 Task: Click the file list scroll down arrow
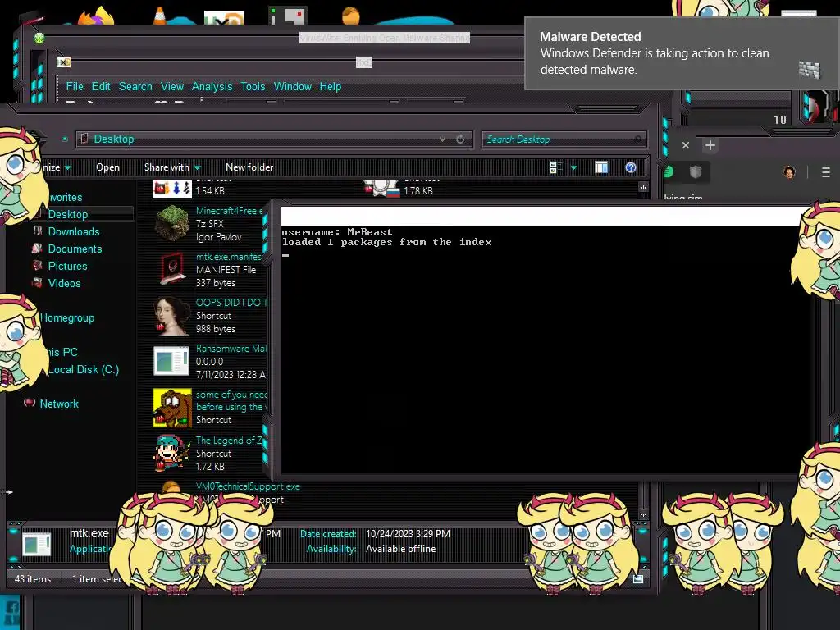(x=643, y=515)
